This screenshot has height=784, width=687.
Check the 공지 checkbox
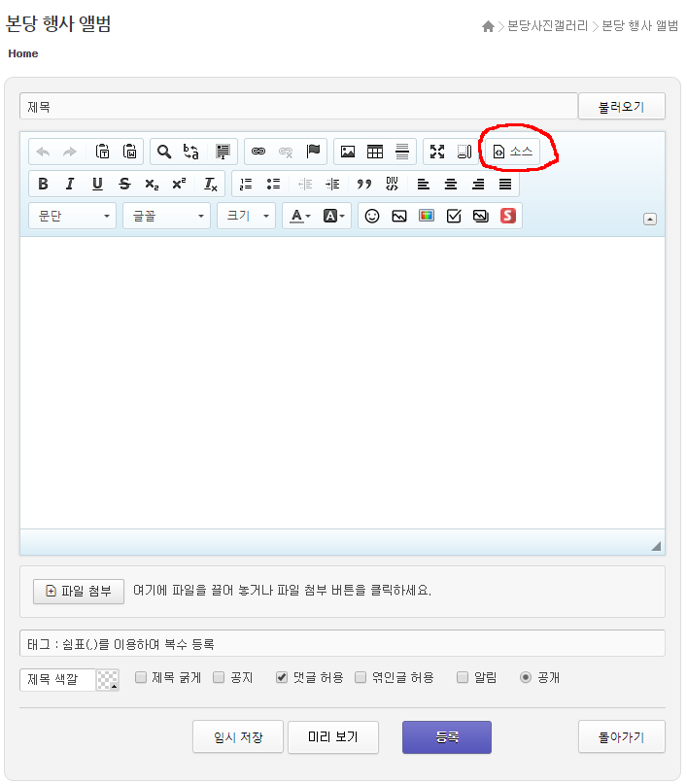(x=219, y=677)
